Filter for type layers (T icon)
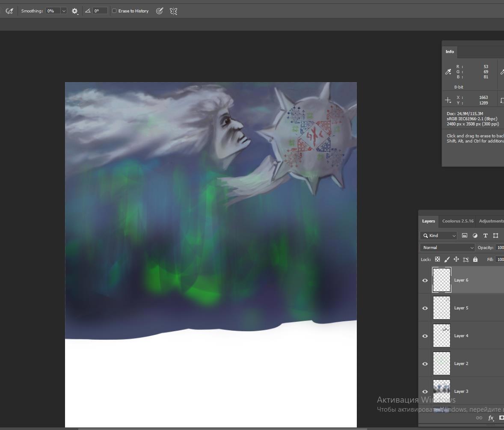Viewport: 504px width, 430px height. [x=485, y=236]
